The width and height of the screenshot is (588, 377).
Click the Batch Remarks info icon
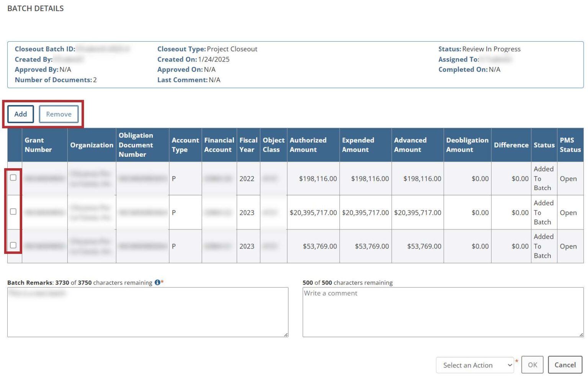tap(157, 283)
